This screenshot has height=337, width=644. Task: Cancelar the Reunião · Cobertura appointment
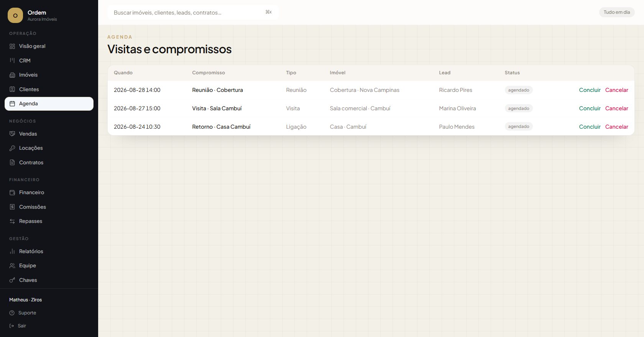[616, 90]
